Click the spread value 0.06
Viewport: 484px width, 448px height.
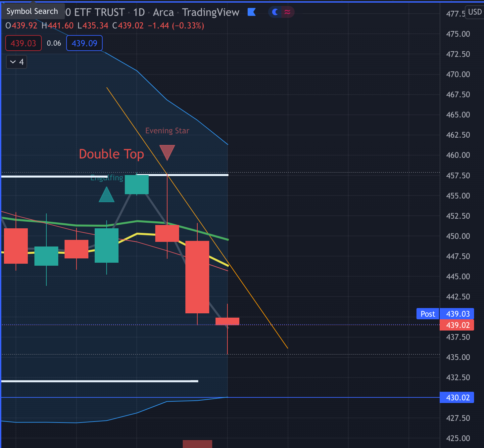54,43
